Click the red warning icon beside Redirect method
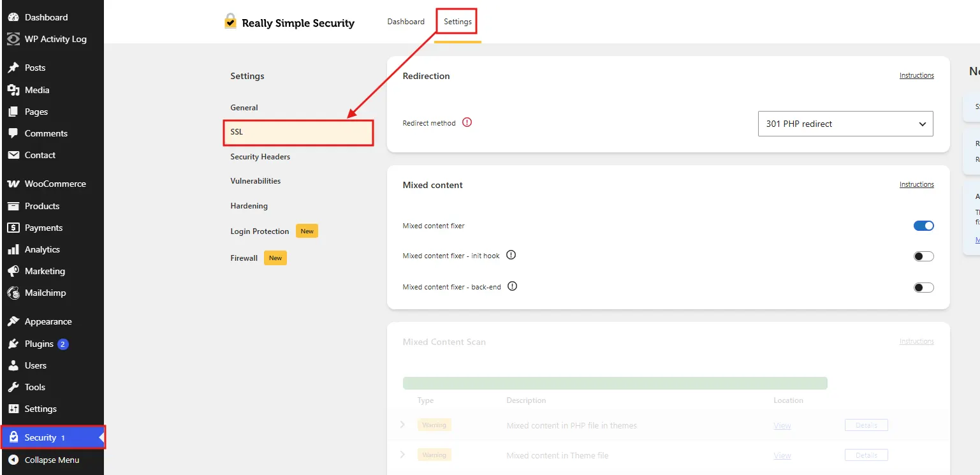 coord(467,122)
